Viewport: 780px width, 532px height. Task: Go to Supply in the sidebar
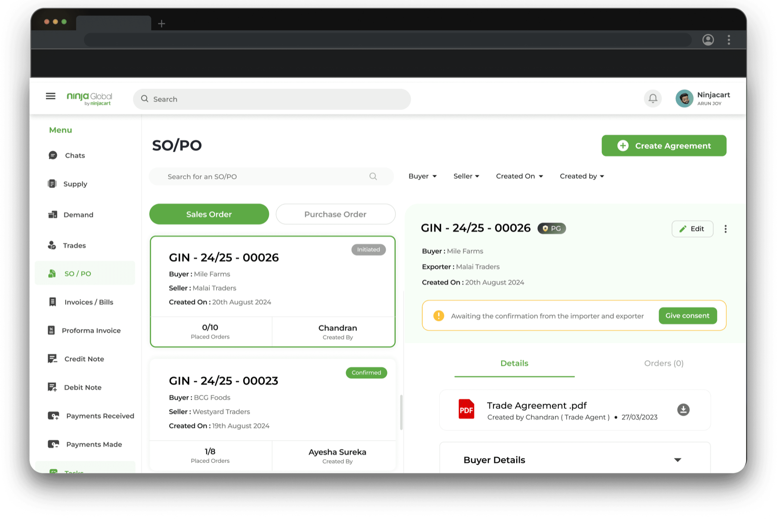click(x=68, y=184)
